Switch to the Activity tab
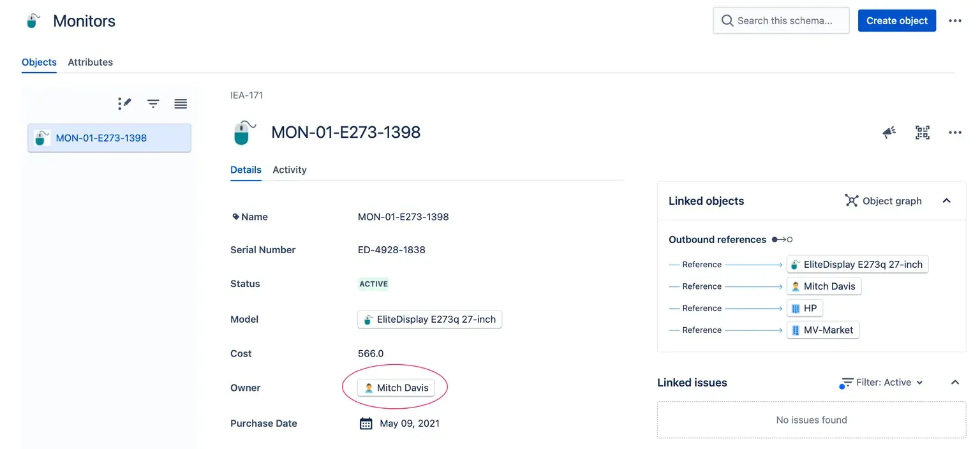This screenshot has width=980, height=449. tap(290, 170)
